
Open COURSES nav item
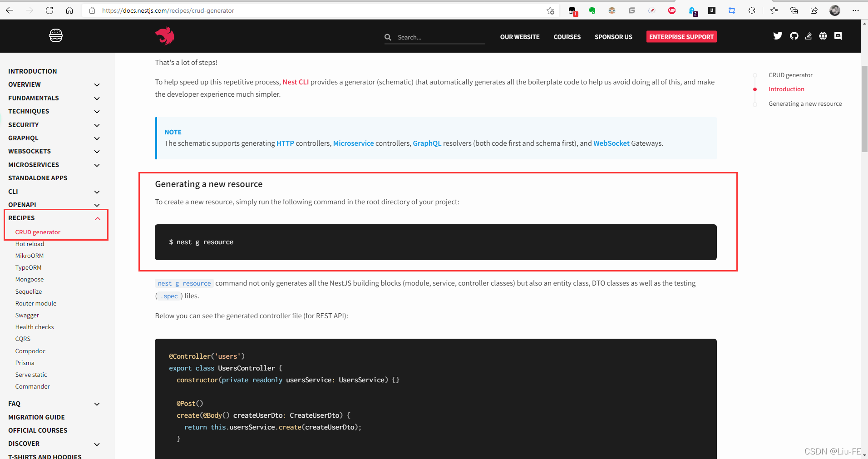567,37
